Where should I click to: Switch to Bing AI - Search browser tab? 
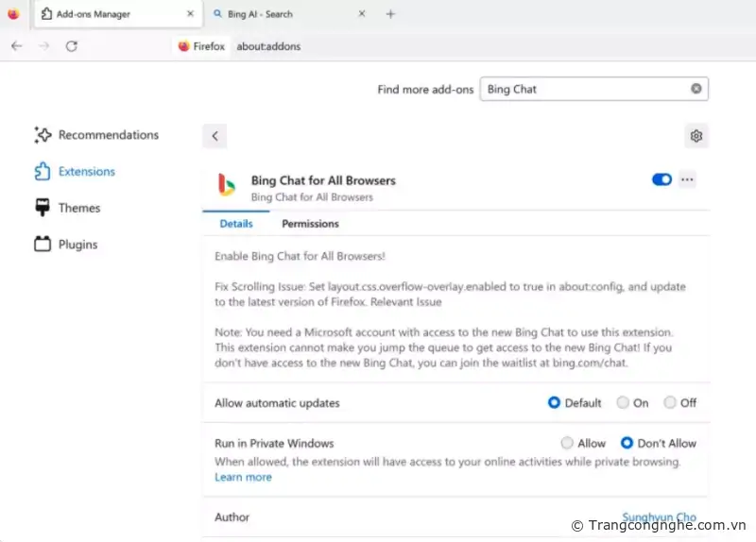point(283,14)
